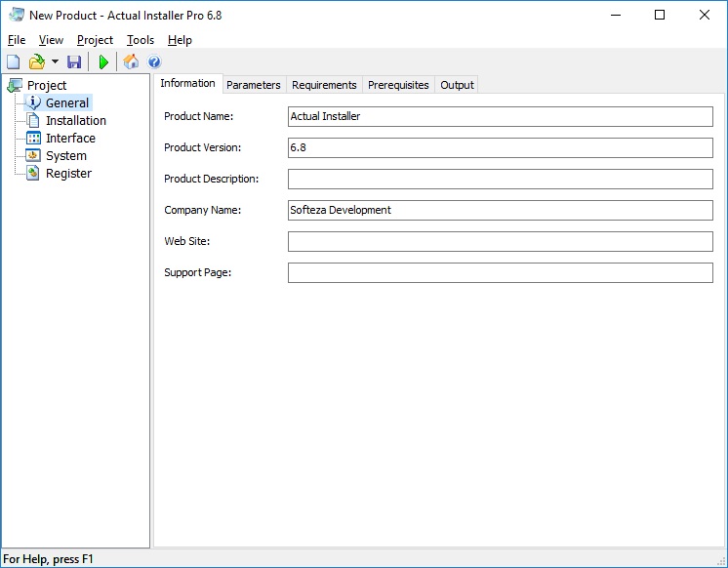This screenshot has width=728, height=568.
Task: Switch to the Prerequisites tab
Action: pyautogui.click(x=398, y=85)
